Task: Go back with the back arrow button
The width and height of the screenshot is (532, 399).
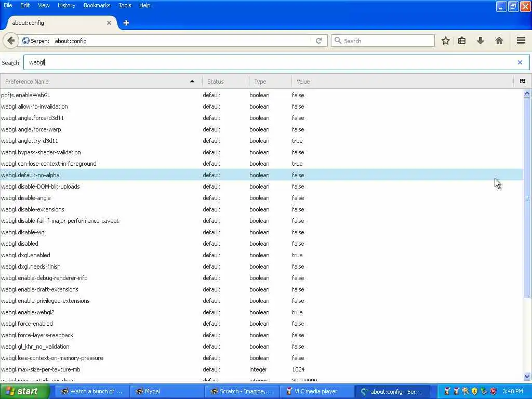Action: click(x=11, y=41)
